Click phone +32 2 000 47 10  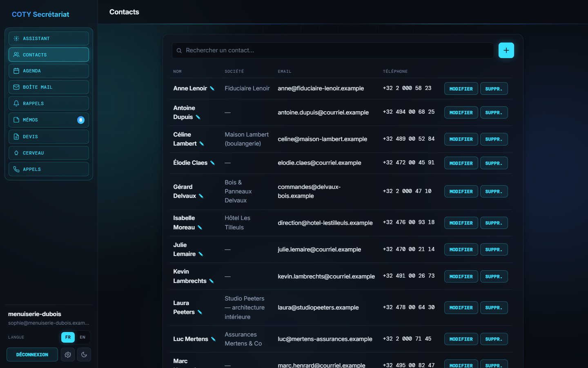407,191
